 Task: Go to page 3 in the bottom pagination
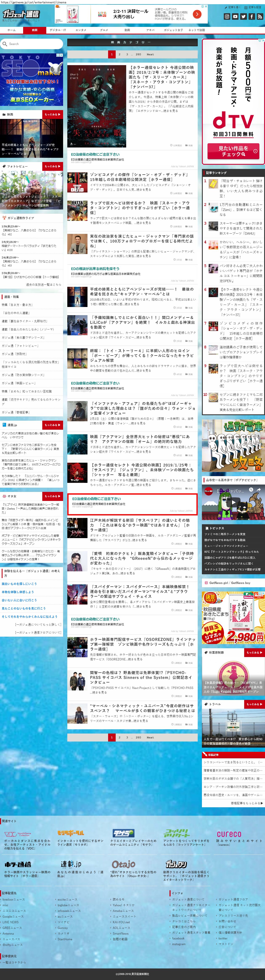[x=127, y=737]
